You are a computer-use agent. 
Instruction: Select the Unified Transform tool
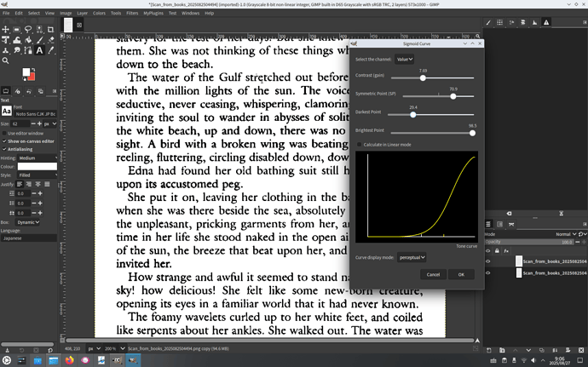pyautogui.click(x=6, y=40)
